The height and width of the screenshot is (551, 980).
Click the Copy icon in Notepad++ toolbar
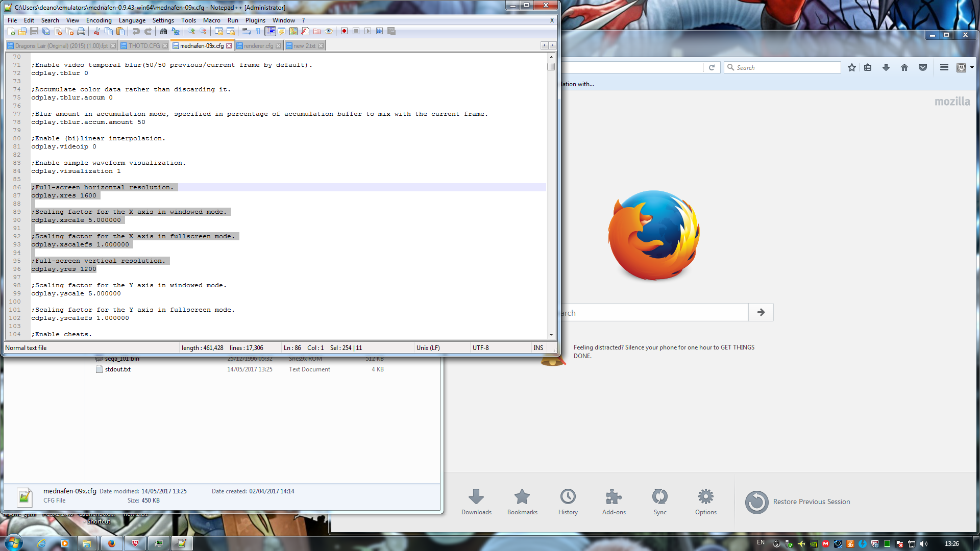pos(109,32)
